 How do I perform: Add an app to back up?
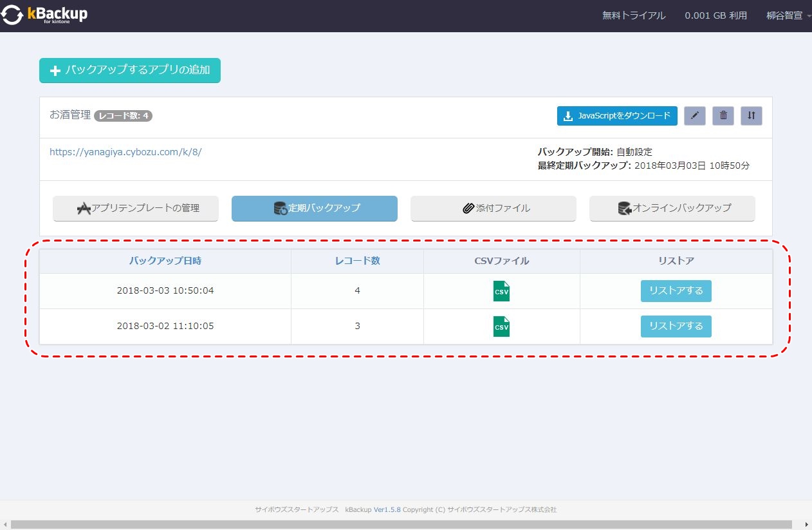[130, 71]
